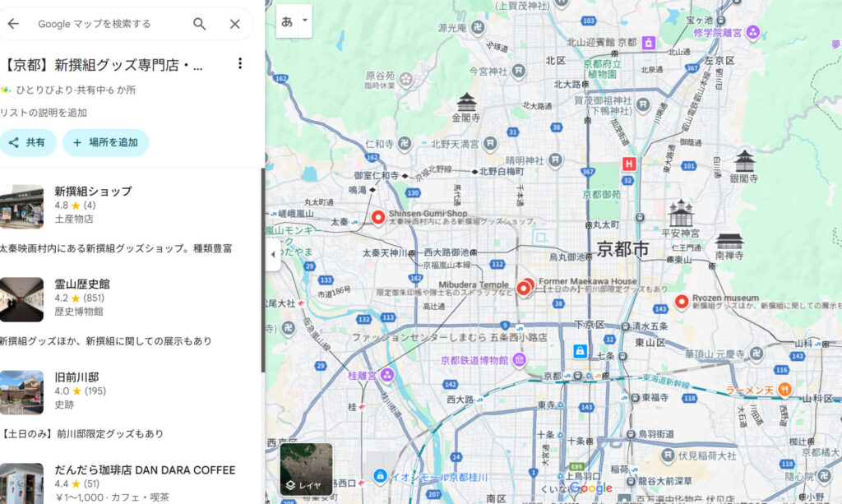Click the 京都市 city label
The image size is (842, 504).
623,249
